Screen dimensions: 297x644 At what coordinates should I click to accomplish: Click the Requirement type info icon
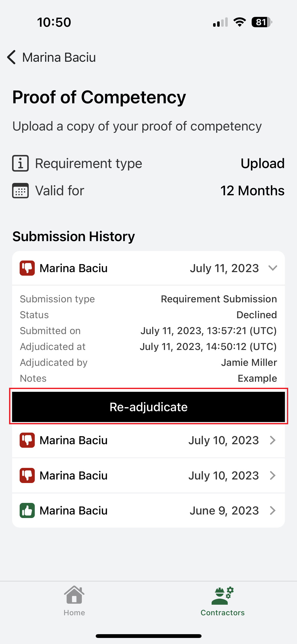coord(20,163)
